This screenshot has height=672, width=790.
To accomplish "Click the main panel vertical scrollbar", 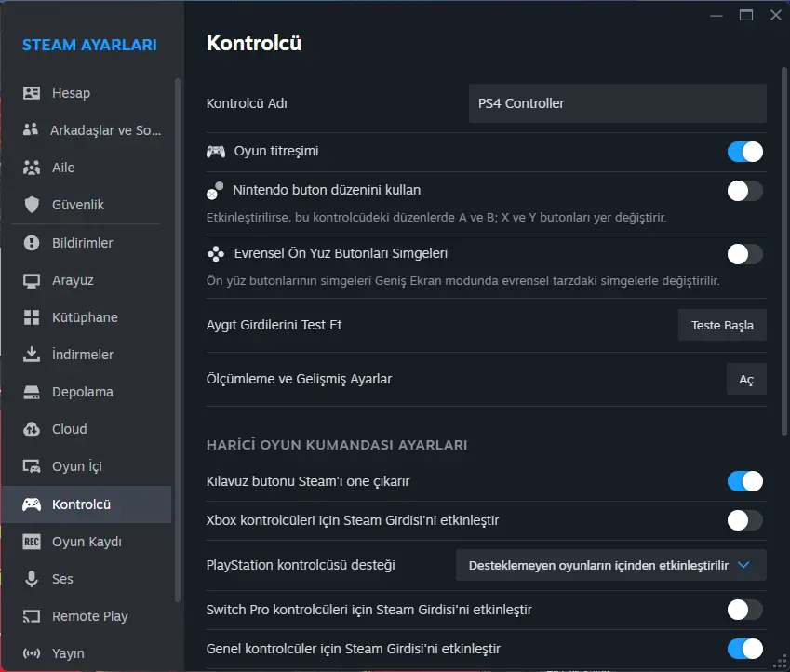I will (784, 251).
